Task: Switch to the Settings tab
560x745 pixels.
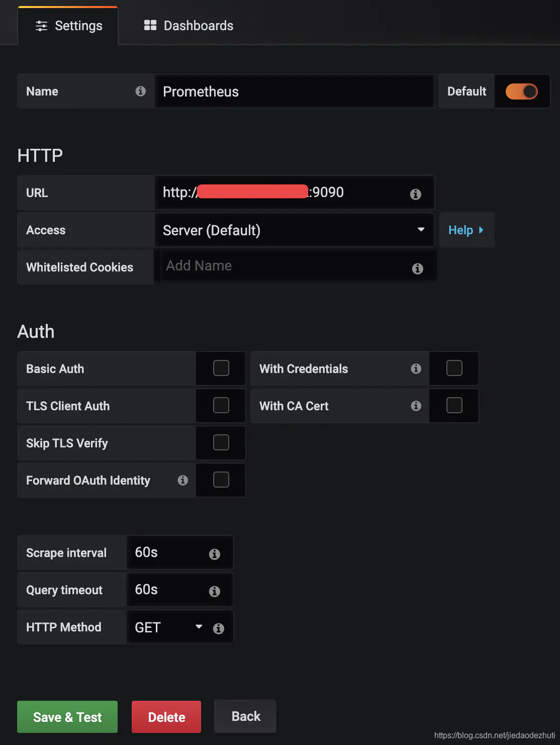Action: click(69, 26)
